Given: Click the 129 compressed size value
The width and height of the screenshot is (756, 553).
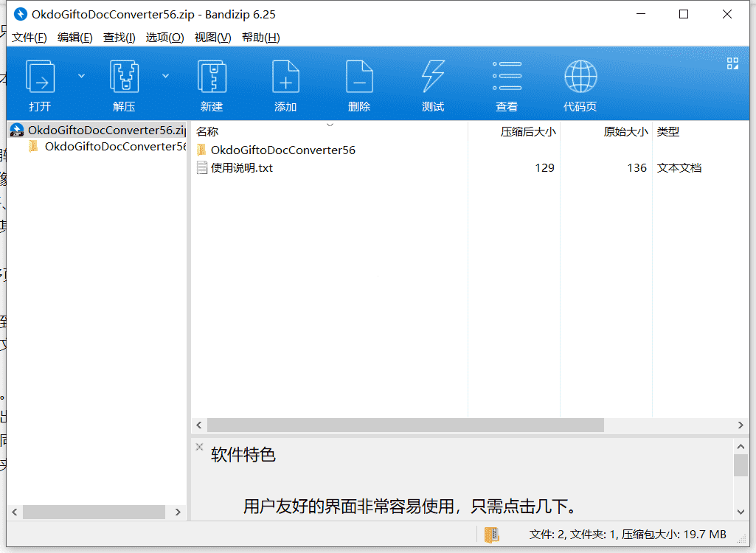Looking at the screenshot, I should pyautogui.click(x=544, y=168).
